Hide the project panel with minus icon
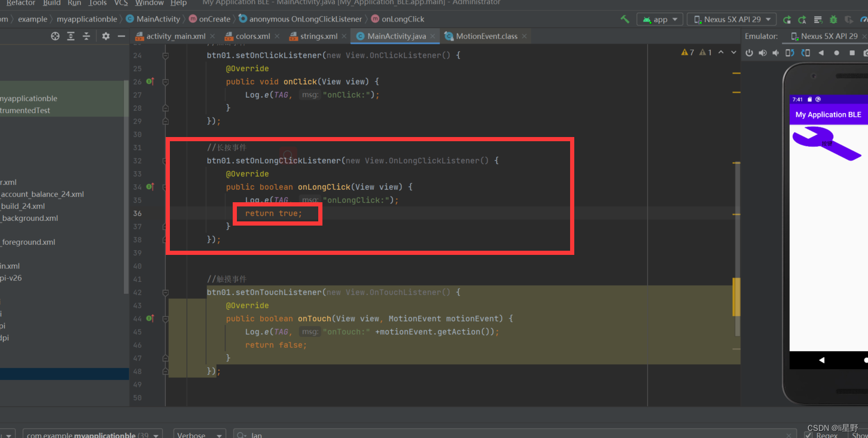868x438 pixels. click(121, 36)
